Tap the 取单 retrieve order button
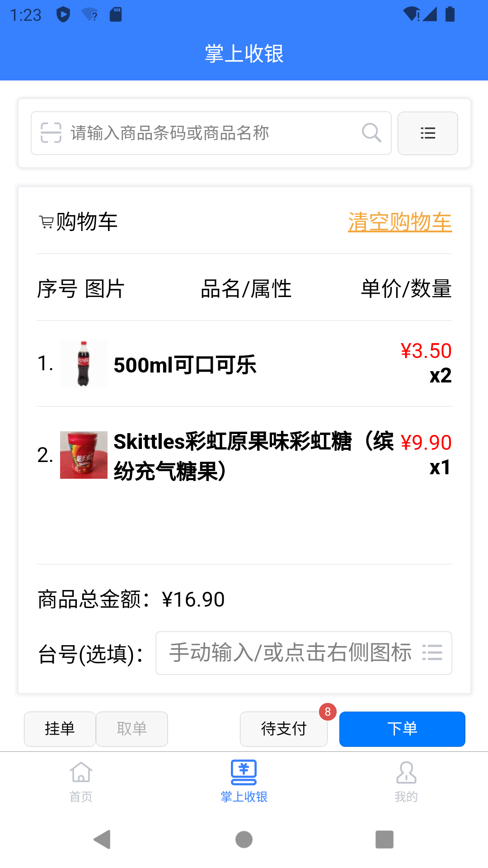The image size is (488, 868). (x=132, y=729)
